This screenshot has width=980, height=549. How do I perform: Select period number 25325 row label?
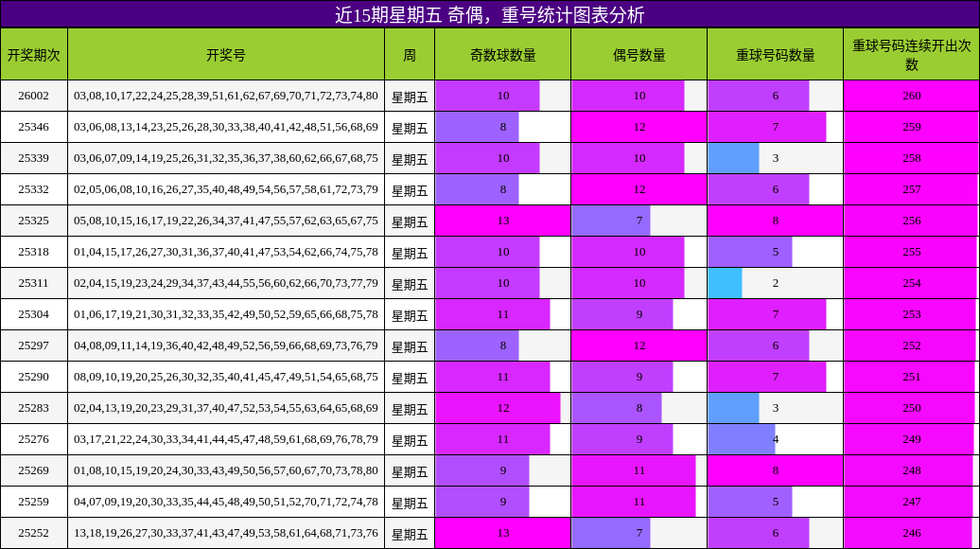click(37, 221)
